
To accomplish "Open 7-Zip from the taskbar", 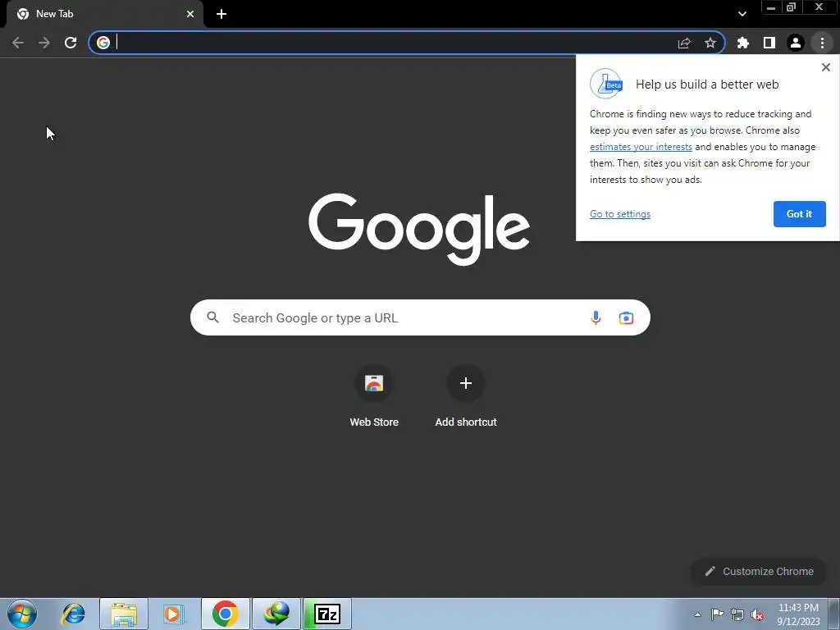I will [x=327, y=614].
